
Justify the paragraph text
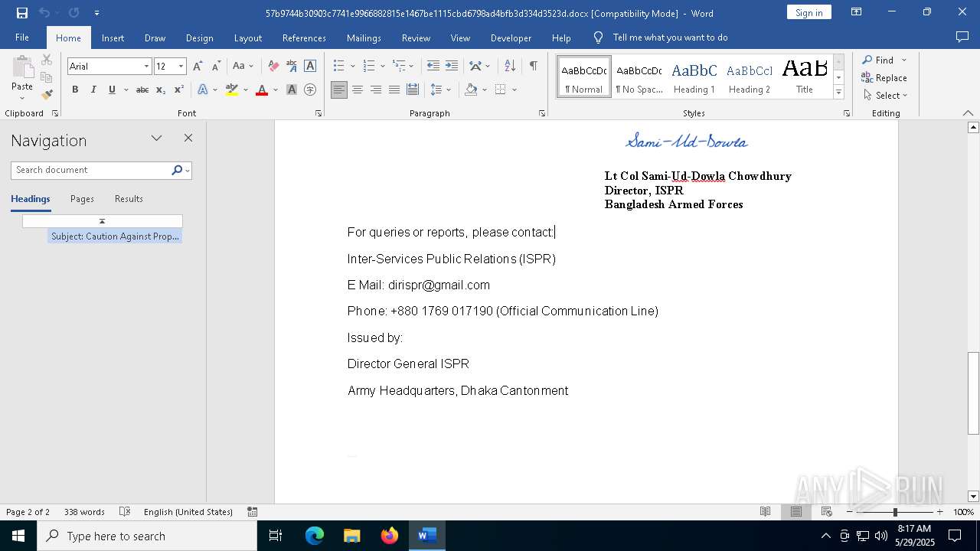pyautogui.click(x=394, y=90)
